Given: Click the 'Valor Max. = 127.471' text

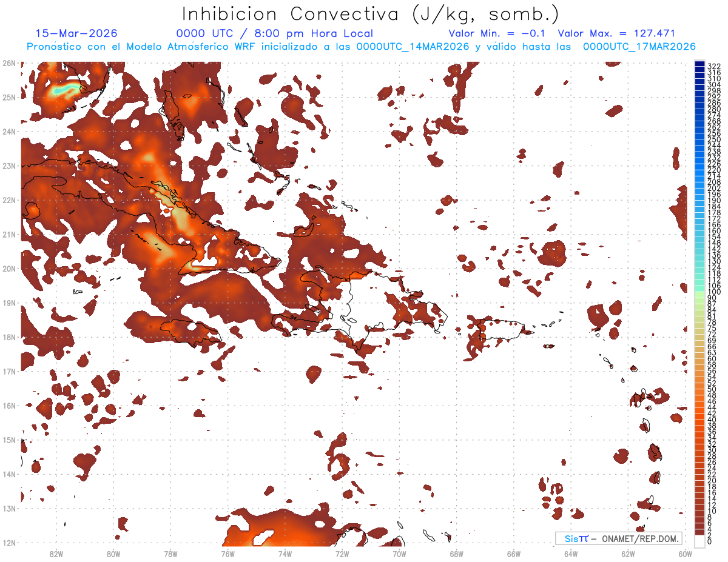Looking at the screenshot, I should pyautogui.click(x=616, y=33).
